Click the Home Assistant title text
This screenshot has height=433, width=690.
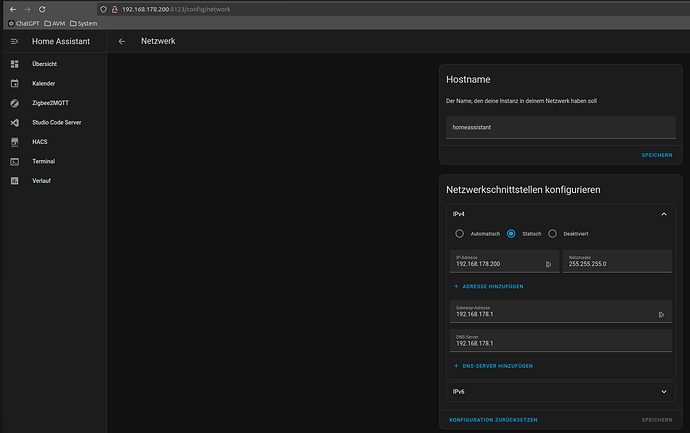61,41
